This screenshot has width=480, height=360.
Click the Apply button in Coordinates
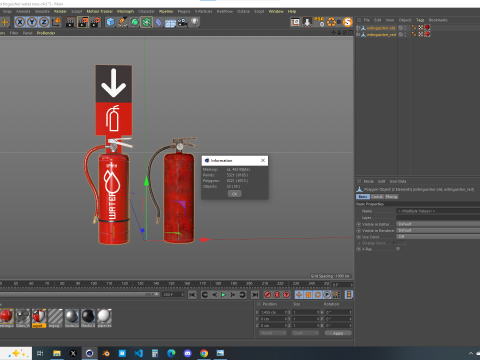click(338, 333)
